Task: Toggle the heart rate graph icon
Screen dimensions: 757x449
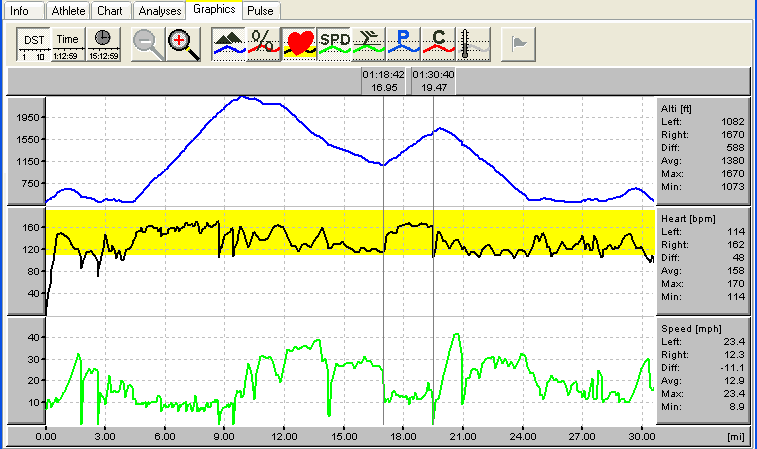Action: (x=298, y=44)
